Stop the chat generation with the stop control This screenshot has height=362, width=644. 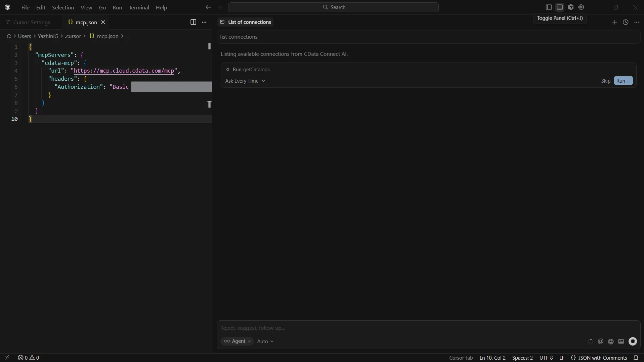coord(633,341)
